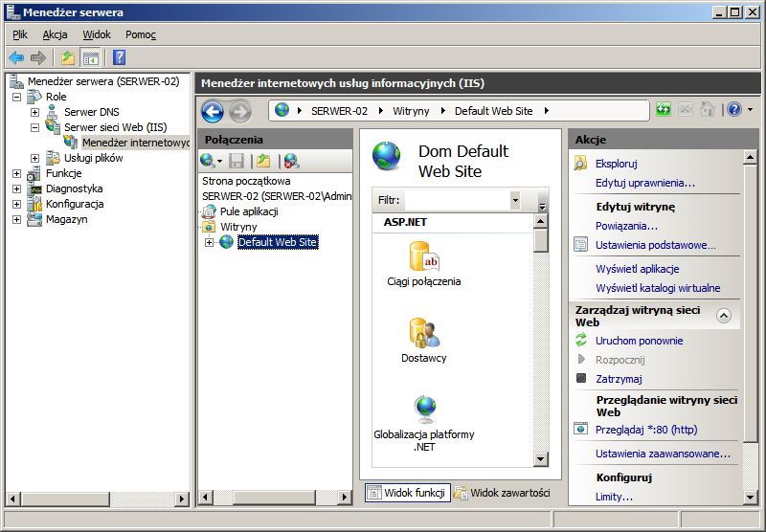
Task: Expand the Diagnostyka node
Action: pos(16,188)
